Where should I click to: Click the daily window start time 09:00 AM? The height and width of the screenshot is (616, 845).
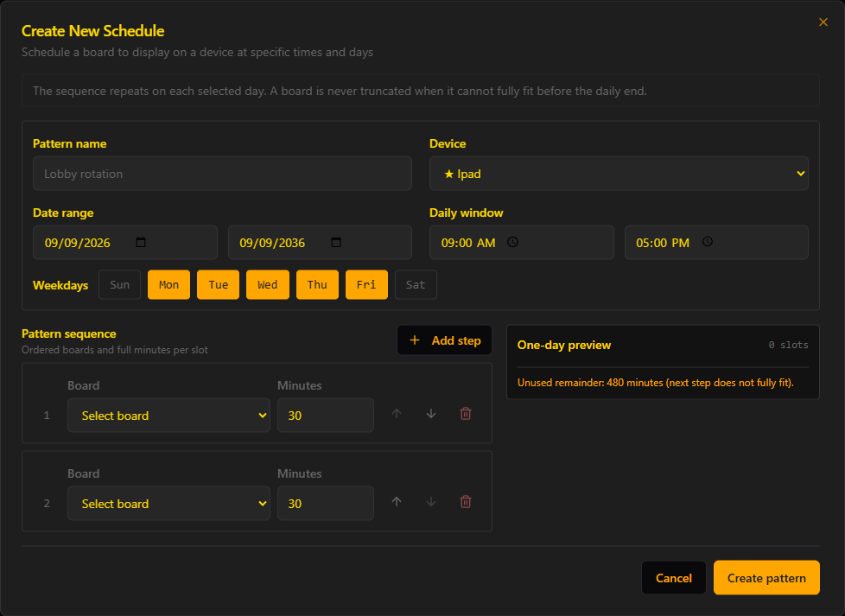click(x=522, y=243)
